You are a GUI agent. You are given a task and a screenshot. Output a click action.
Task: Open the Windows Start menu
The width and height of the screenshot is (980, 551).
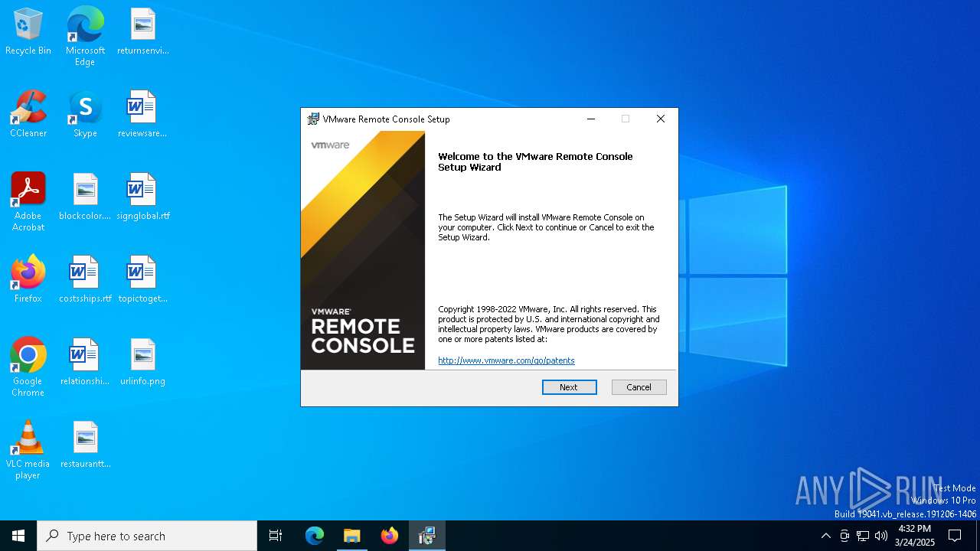(x=18, y=536)
